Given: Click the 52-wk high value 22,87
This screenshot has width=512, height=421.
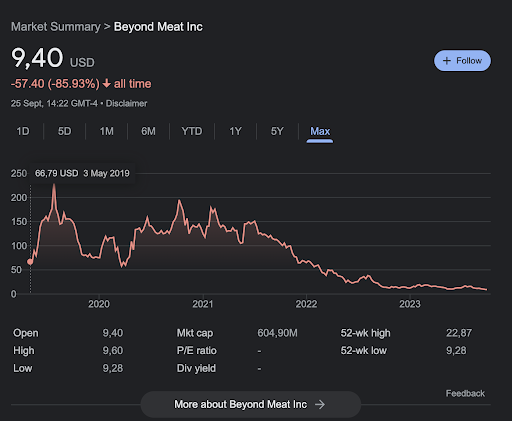Looking at the screenshot, I should [459, 333].
